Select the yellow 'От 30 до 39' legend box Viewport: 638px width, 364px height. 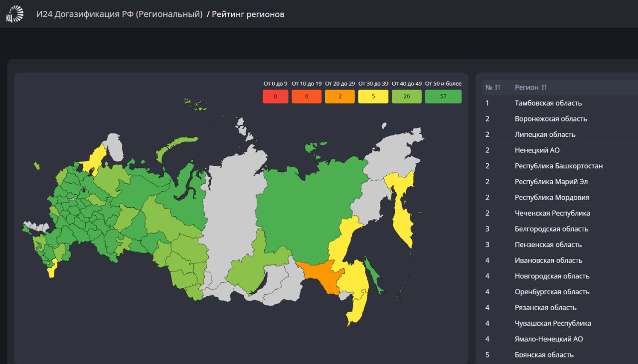click(373, 97)
